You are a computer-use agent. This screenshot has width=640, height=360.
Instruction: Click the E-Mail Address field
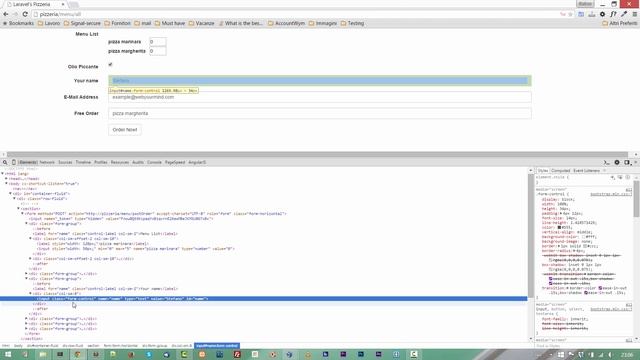[x=320, y=97]
